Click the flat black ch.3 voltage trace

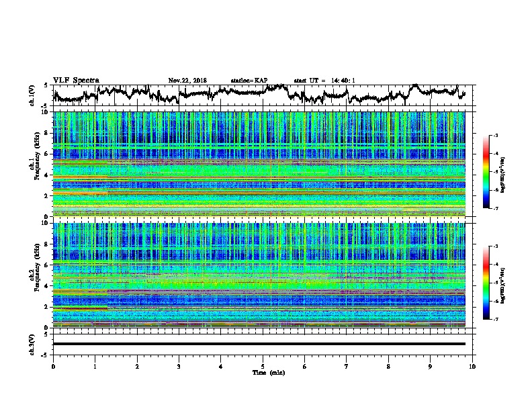(259, 344)
